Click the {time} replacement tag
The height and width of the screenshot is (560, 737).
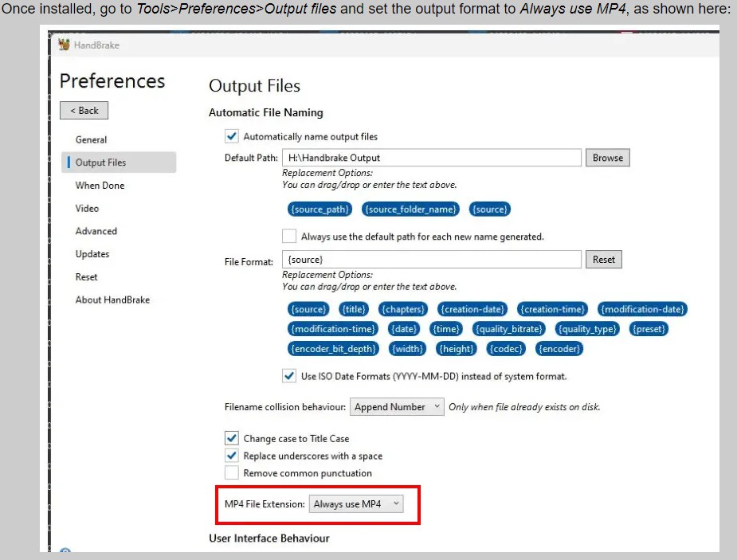point(446,329)
